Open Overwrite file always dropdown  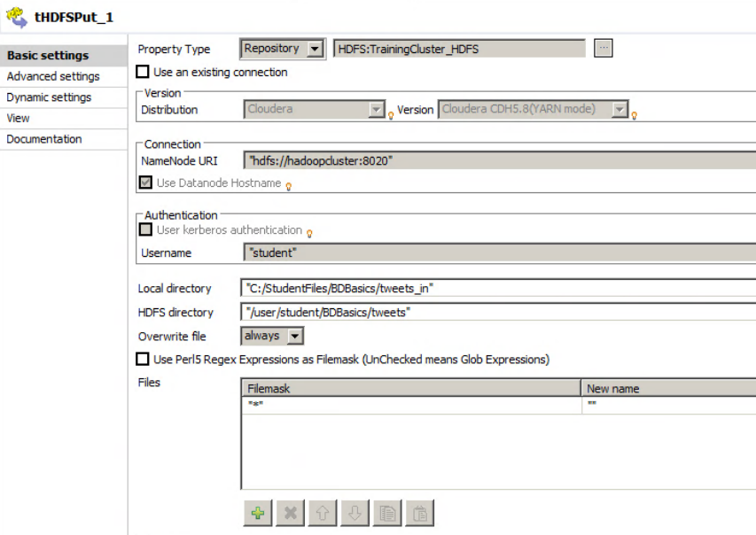(x=272, y=336)
